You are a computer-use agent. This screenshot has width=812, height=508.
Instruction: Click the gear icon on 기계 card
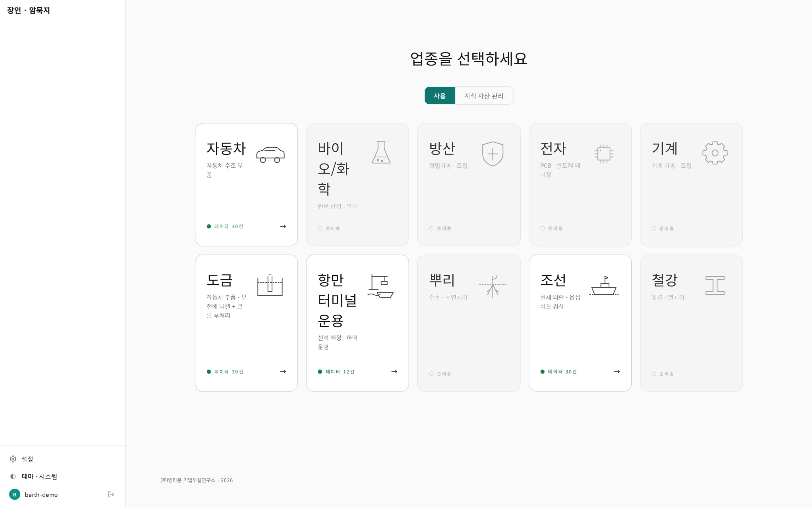click(715, 153)
